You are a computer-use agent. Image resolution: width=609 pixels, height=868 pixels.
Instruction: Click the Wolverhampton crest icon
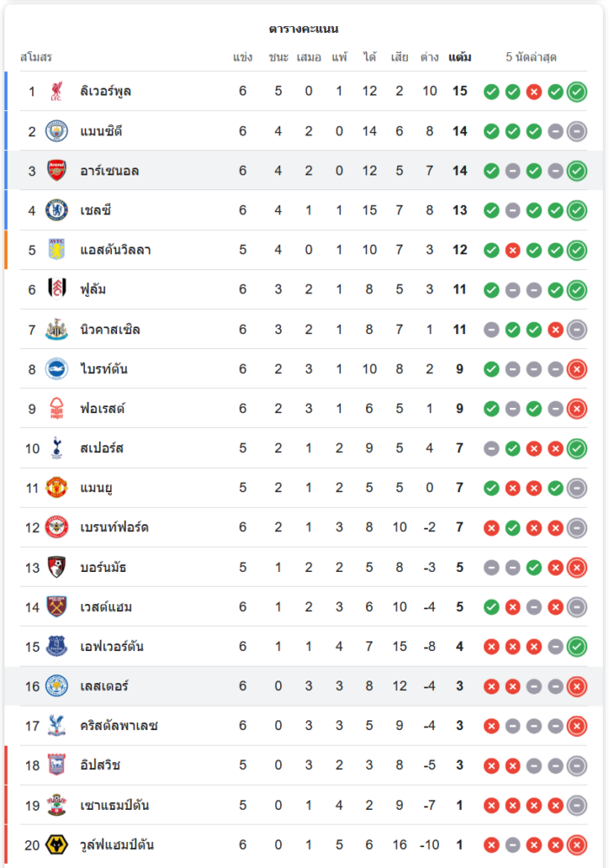[57, 845]
